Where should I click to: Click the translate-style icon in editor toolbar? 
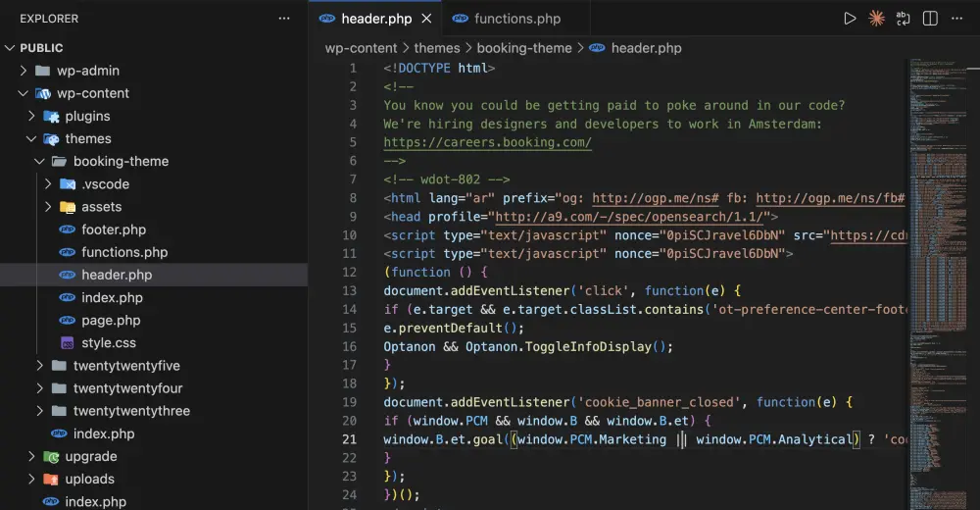904,19
